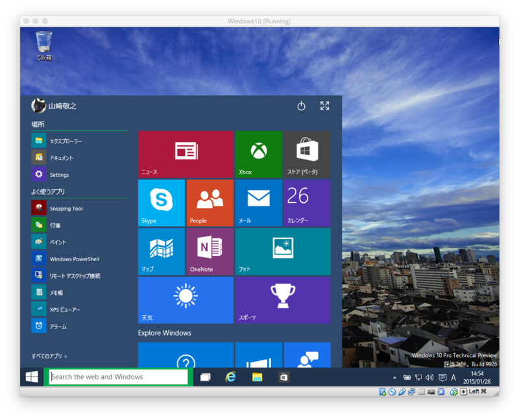519x420 pixels.
Task: Launch the OneNote tile
Action: click(x=210, y=251)
